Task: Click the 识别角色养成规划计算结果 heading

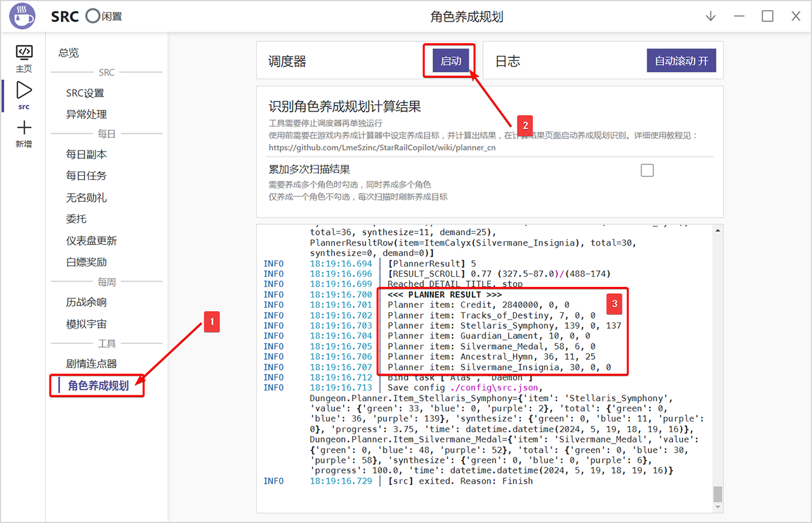Action: (x=345, y=106)
